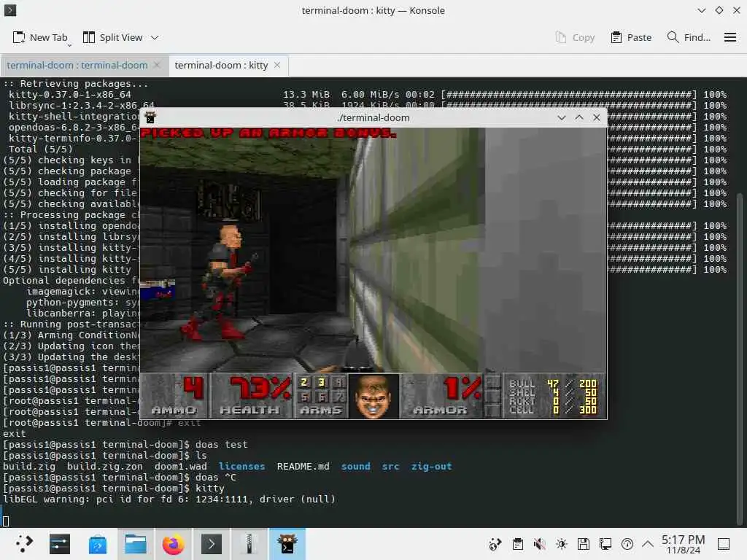747x560 pixels.
Task: Click 'doom1.wad' in the ls output
Action: tap(181, 466)
